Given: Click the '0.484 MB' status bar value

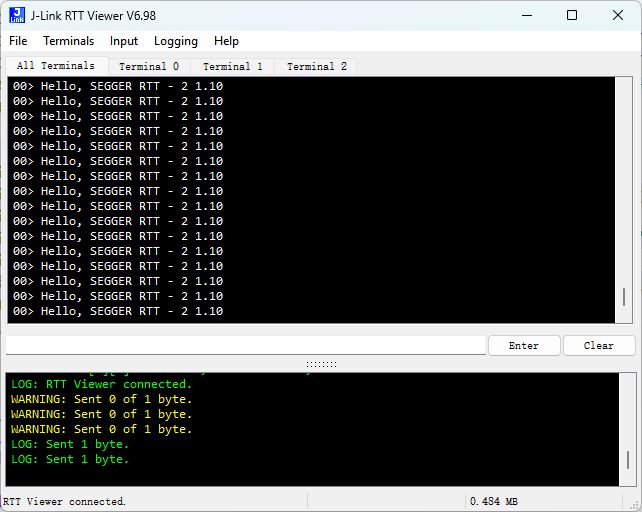Looking at the screenshot, I should (494, 502).
